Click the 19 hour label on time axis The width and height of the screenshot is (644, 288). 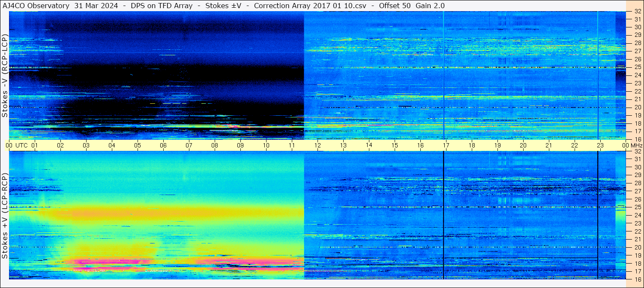[x=497, y=145]
